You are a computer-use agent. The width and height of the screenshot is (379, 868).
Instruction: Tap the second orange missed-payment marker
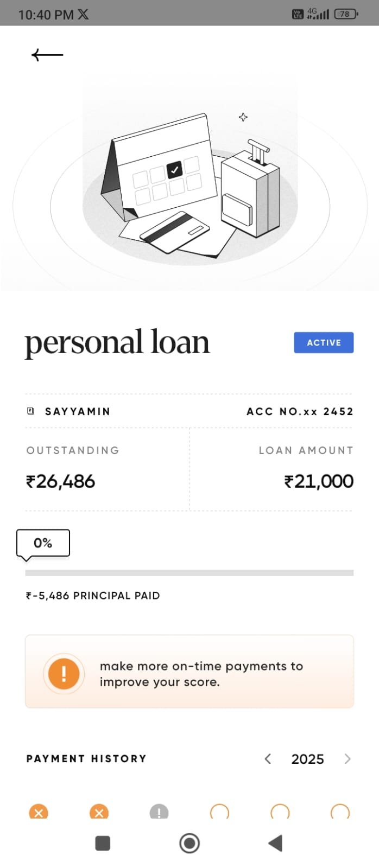coord(99,812)
